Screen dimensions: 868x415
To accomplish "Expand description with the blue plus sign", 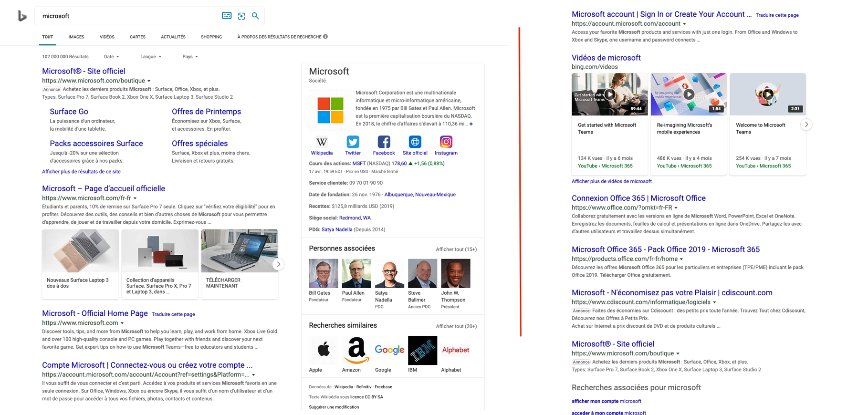I will 471,124.
